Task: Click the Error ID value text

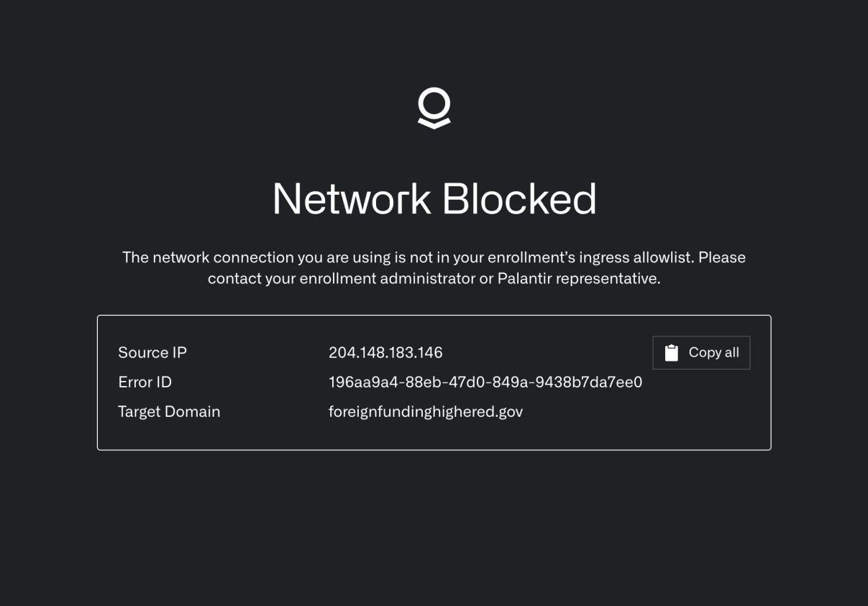Action: 485,382
